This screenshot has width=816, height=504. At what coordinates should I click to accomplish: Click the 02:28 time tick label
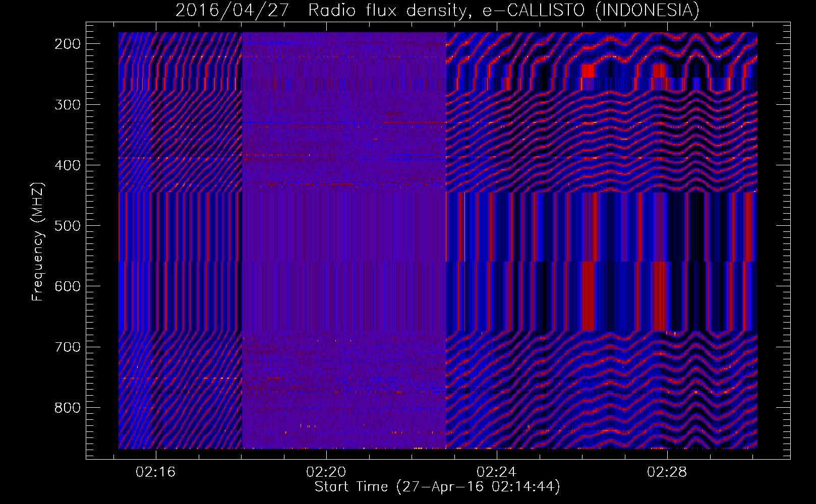667,472
